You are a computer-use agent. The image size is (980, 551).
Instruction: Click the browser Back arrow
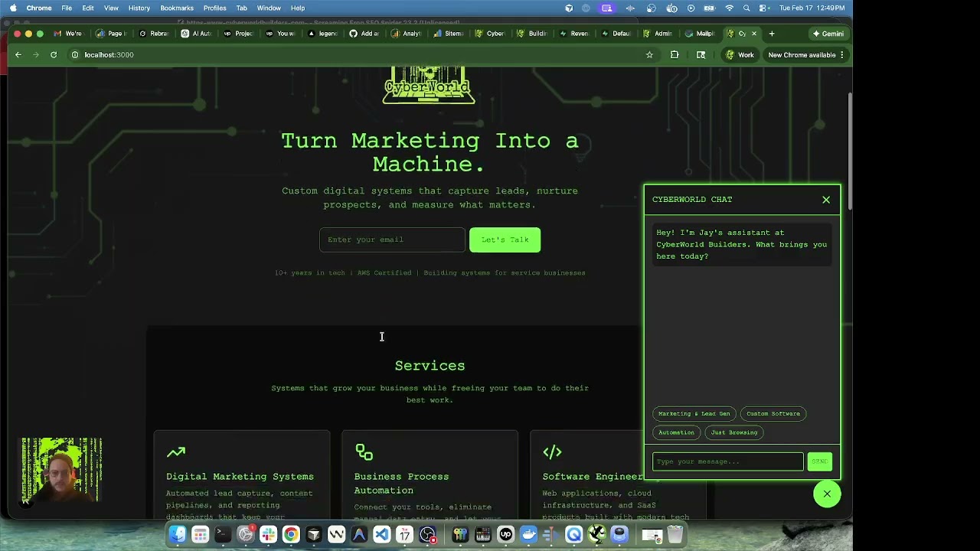(x=18, y=55)
